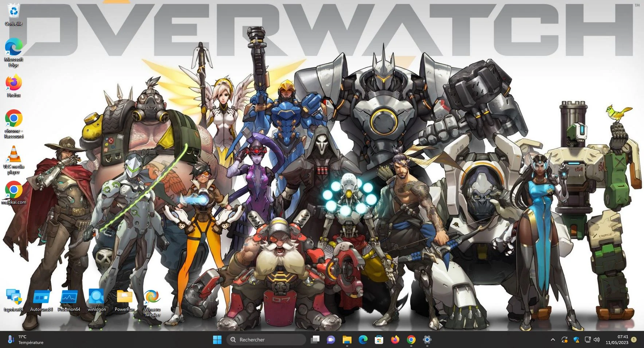Select the Corbeille recycle bin icon
The width and height of the screenshot is (644, 348).
click(x=13, y=15)
